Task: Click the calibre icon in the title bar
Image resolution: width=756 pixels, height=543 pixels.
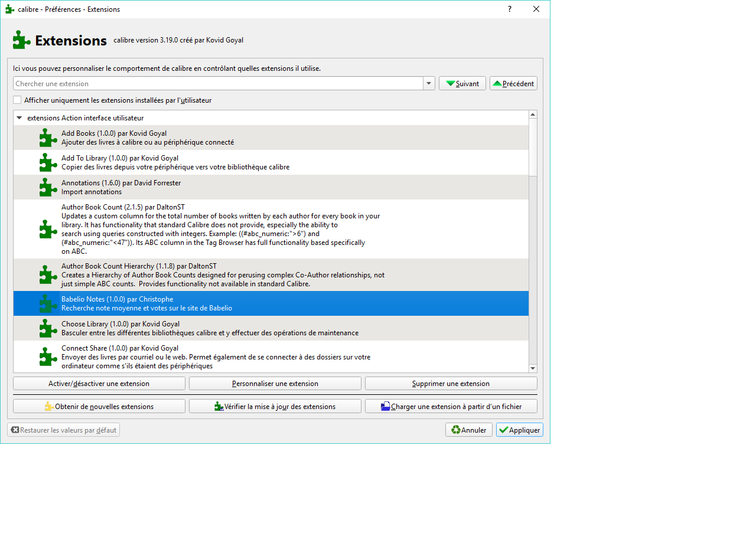Action: [x=9, y=9]
